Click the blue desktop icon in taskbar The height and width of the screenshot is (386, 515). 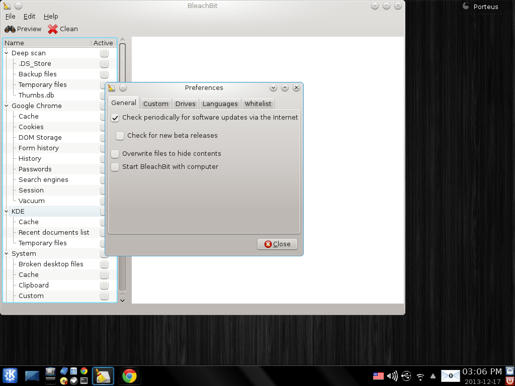pyautogui.click(x=32, y=376)
